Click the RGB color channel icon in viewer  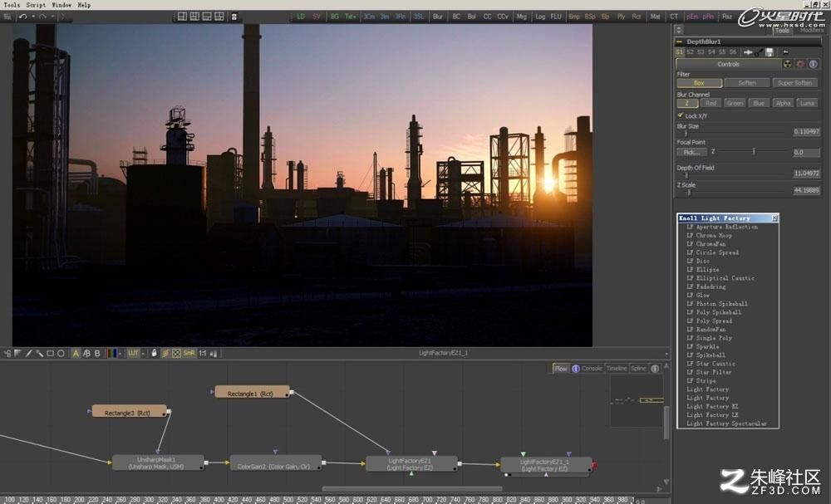(x=112, y=353)
